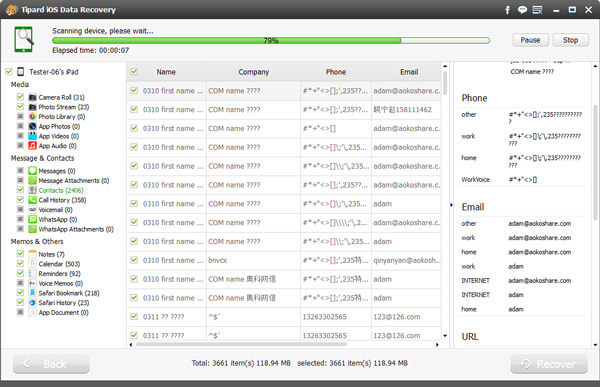The height and width of the screenshot is (387, 600).
Task: Sort by the Phone column header
Action: point(336,72)
